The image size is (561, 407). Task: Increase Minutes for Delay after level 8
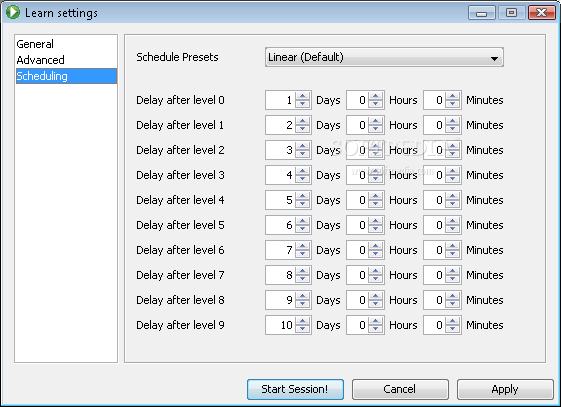(453, 296)
